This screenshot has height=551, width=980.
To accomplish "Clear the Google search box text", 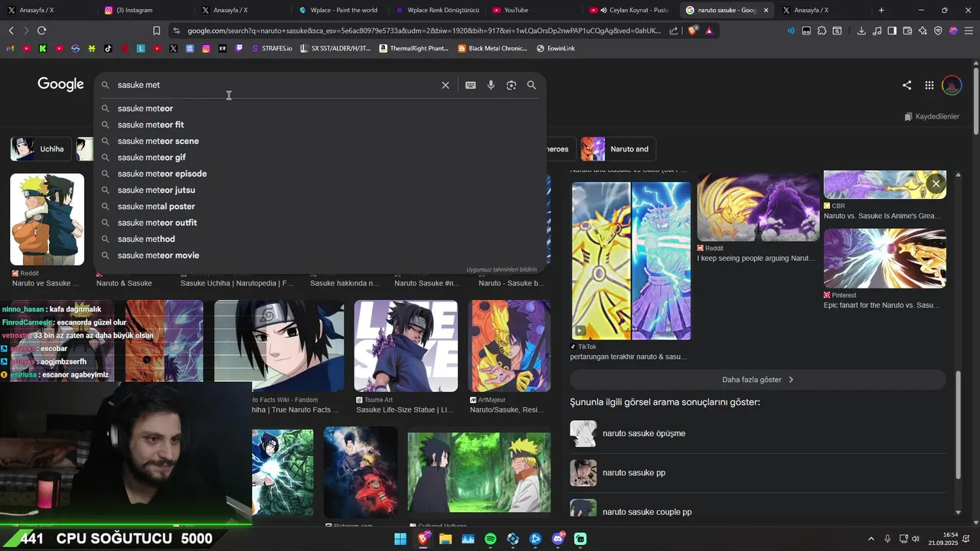I will [445, 85].
